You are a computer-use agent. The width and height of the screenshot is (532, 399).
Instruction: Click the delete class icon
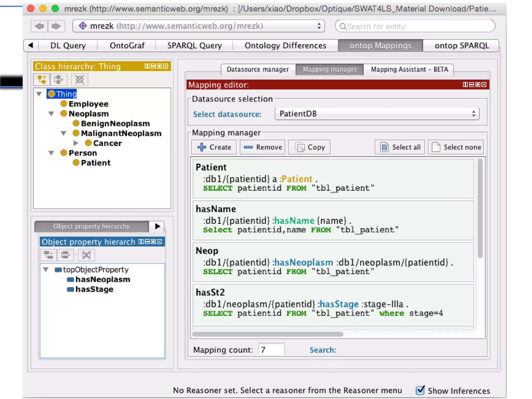click(x=79, y=80)
